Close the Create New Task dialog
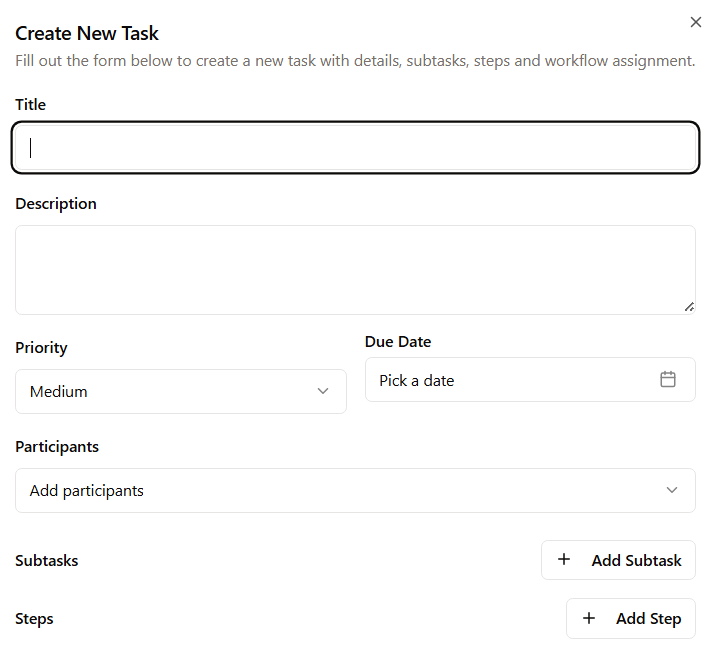 coord(696,22)
